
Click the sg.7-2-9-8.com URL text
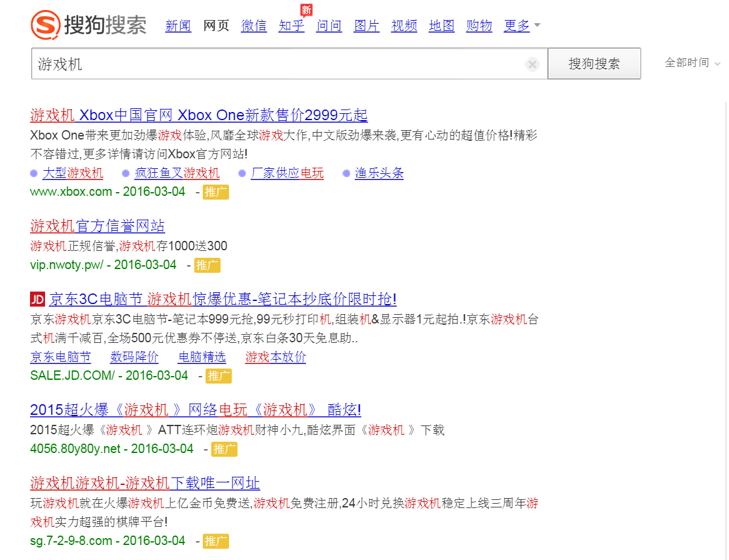coord(71,541)
